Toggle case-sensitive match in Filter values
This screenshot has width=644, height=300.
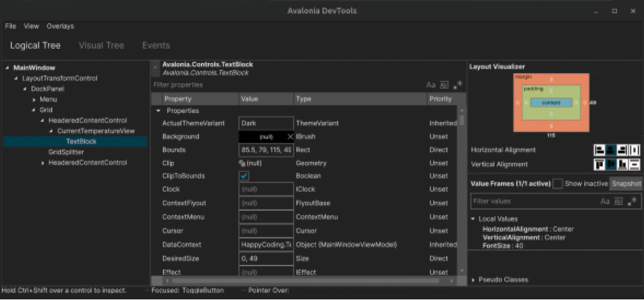point(605,201)
